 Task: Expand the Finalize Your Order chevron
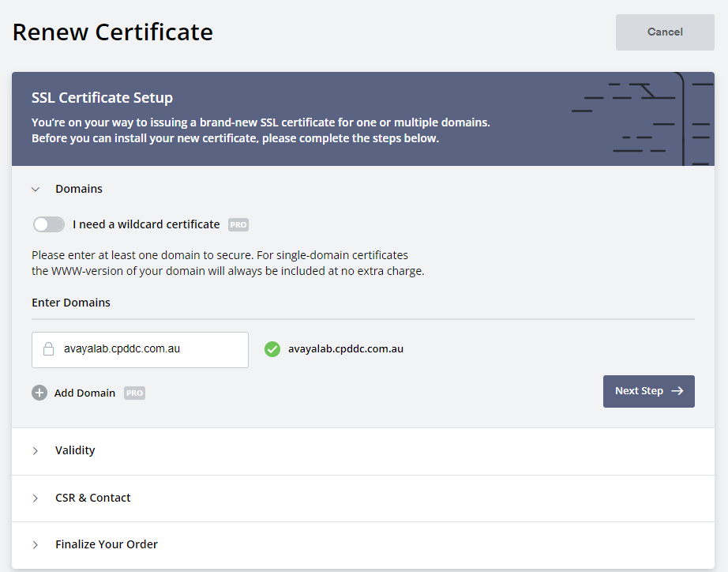(x=36, y=544)
